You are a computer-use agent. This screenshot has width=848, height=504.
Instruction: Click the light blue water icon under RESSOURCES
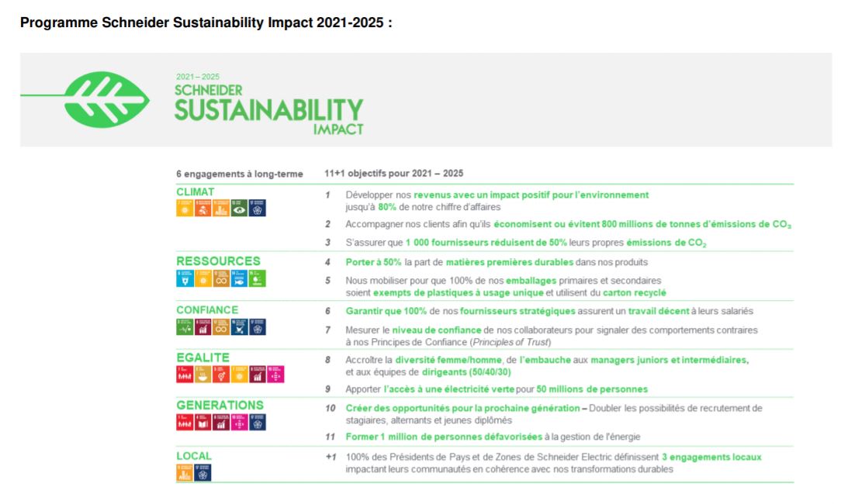tap(185, 278)
